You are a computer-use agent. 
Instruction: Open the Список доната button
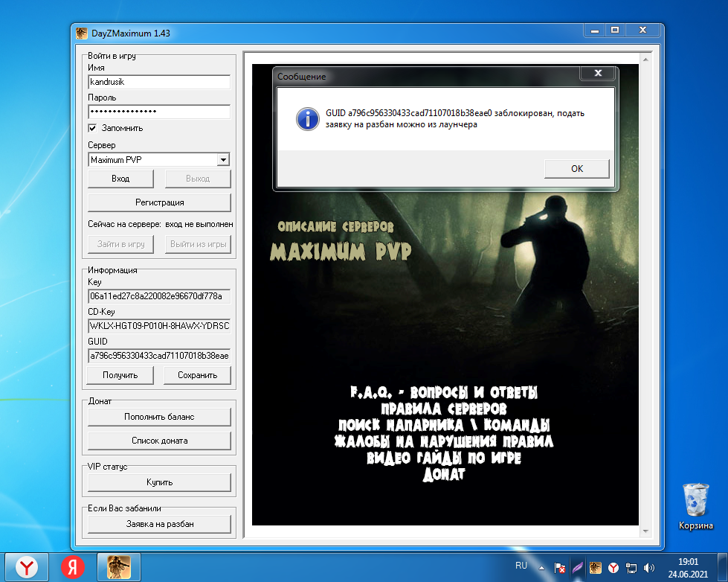point(159,441)
